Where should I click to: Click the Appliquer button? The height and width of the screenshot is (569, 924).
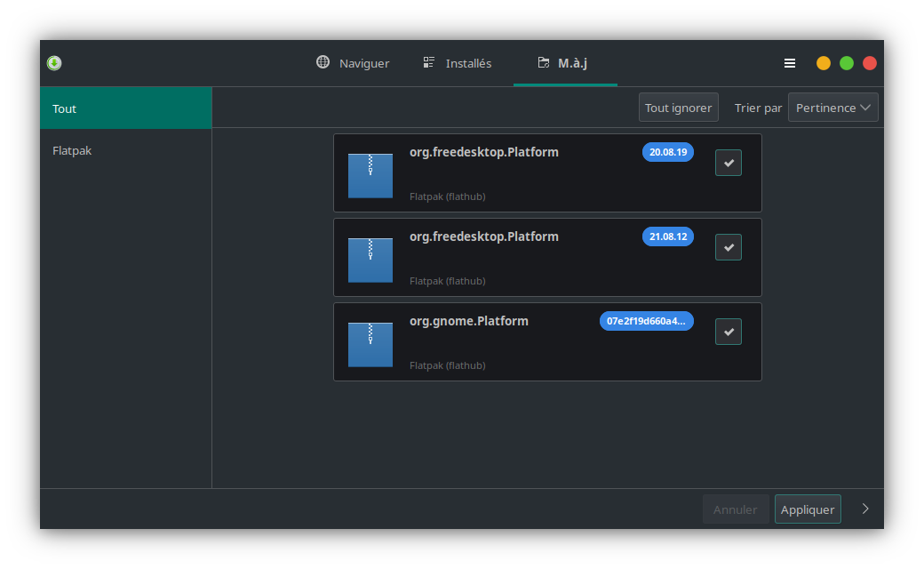pos(808,509)
